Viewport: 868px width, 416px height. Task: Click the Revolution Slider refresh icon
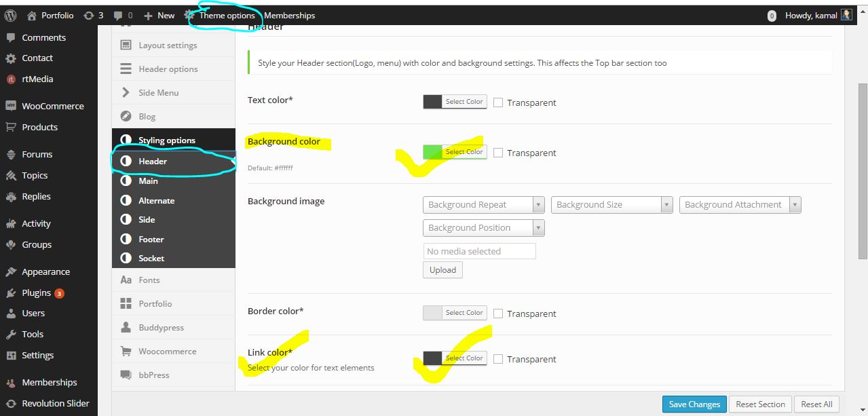[x=11, y=403]
